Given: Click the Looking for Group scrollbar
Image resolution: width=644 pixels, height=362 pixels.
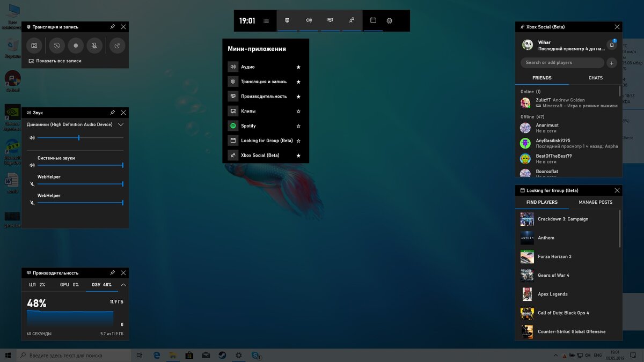Looking at the screenshot, I should (620, 228).
